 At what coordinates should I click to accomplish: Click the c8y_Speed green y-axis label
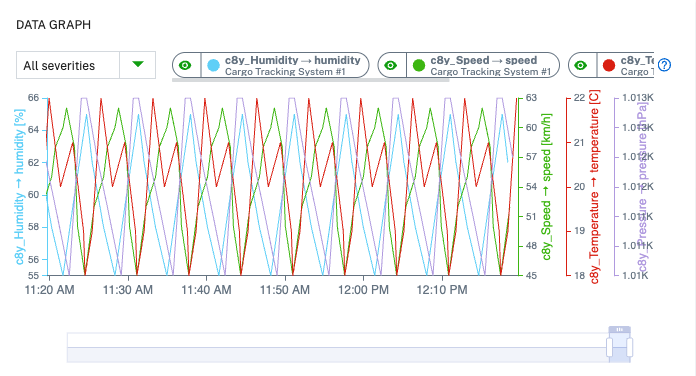coord(546,187)
